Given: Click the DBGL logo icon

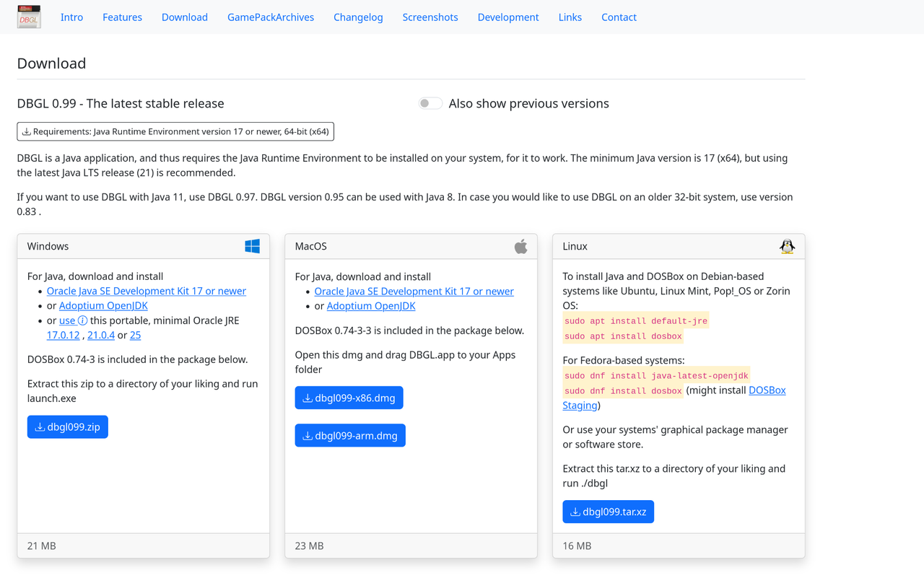Looking at the screenshot, I should [x=29, y=17].
